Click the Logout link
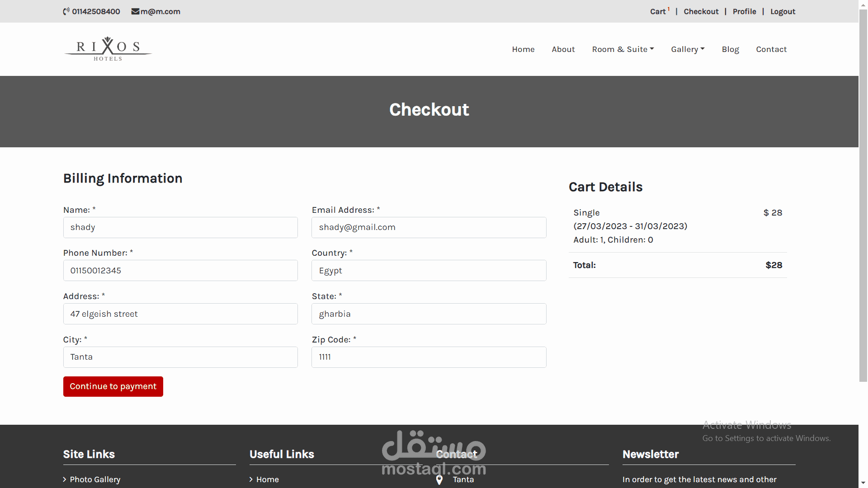 [x=783, y=12]
